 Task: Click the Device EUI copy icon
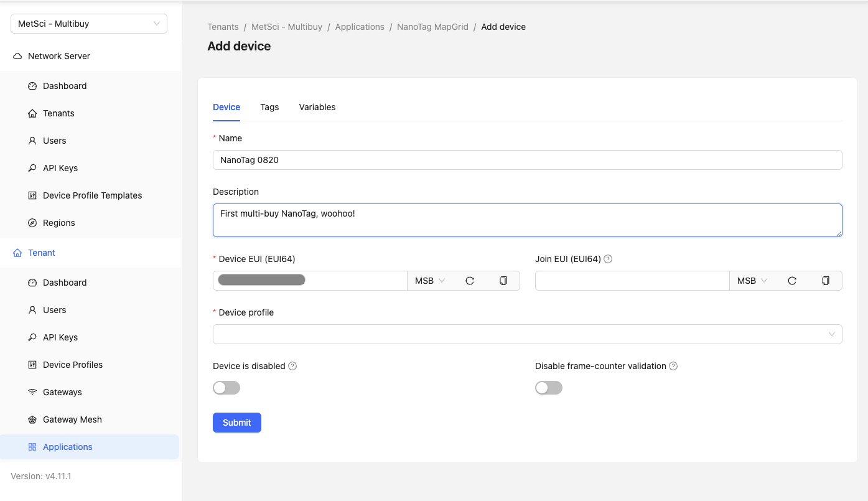tap(503, 281)
